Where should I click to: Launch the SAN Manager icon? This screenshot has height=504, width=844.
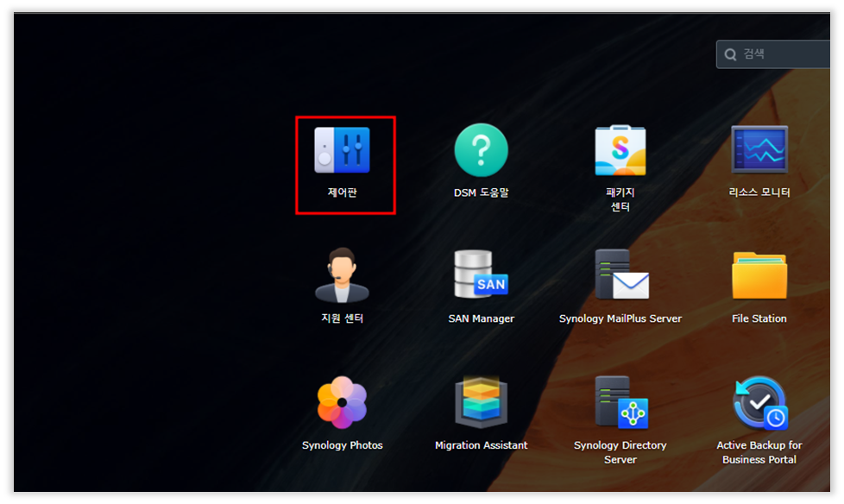pyautogui.click(x=481, y=274)
